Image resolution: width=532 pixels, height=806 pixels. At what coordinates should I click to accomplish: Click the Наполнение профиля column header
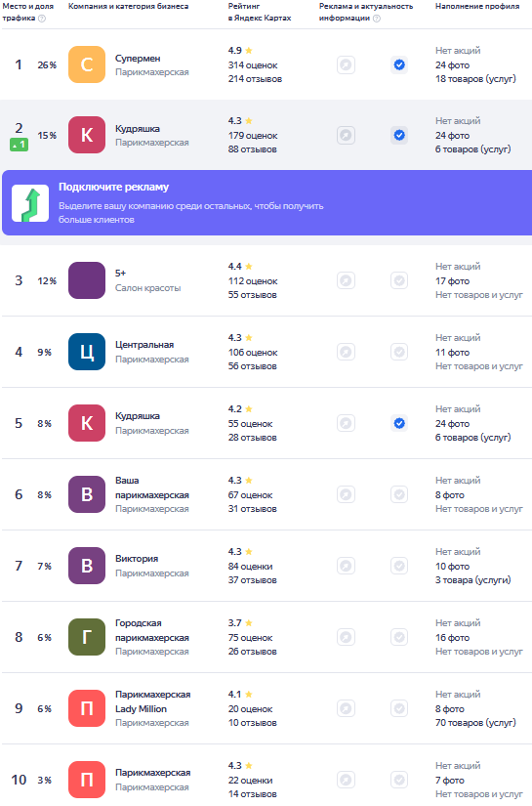pyautogui.click(x=477, y=6)
